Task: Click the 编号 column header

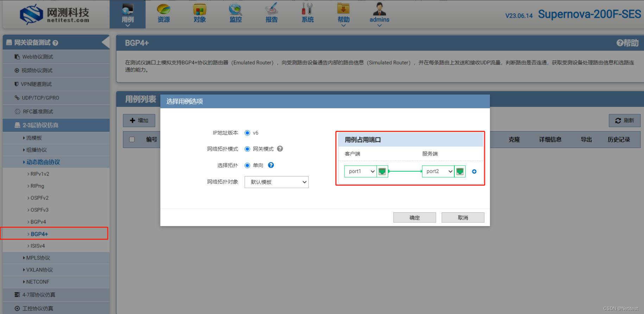Action: click(x=152, y=140)
